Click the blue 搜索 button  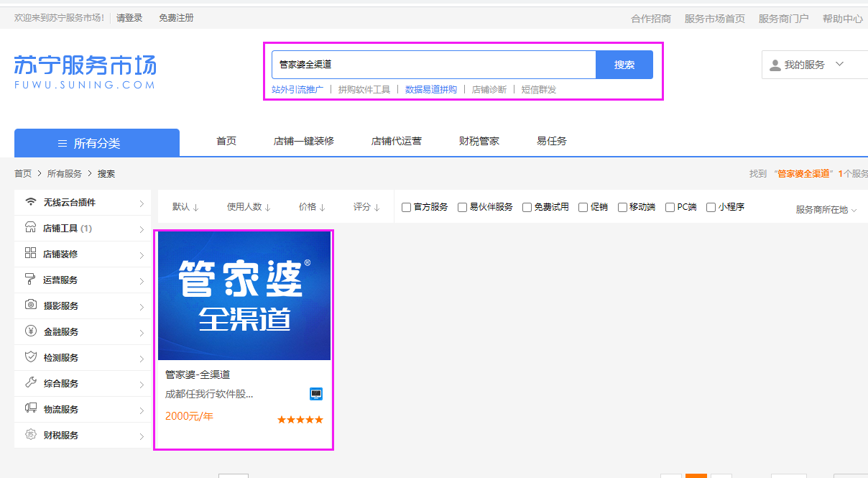click(x=624, y=65)
